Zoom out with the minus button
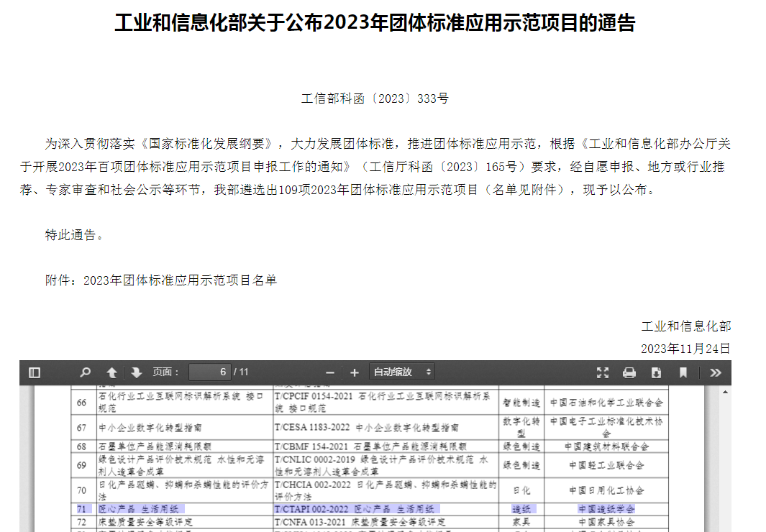 coord(330,372)
